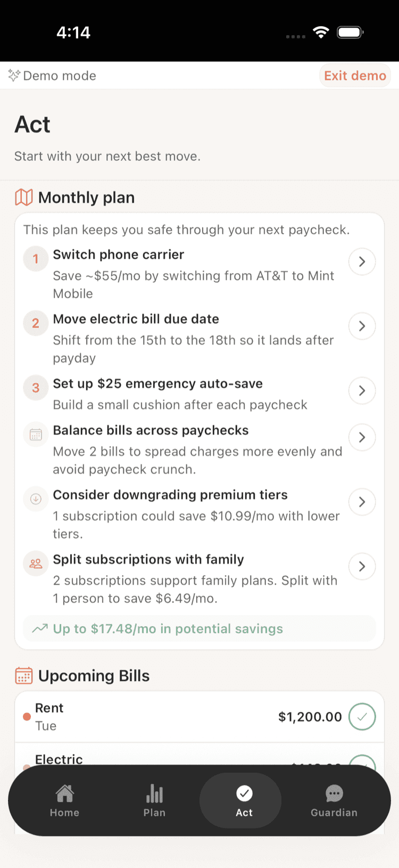Screen dimensions: 399x868
Task: Open details for Split subscriptions with family
Action: pos(362,566)
